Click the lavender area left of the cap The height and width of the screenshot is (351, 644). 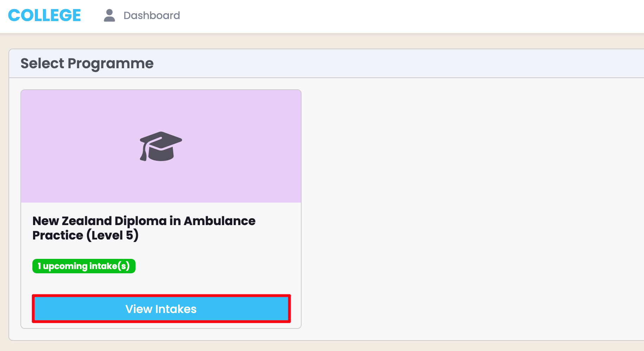click(x=77, y=146)
